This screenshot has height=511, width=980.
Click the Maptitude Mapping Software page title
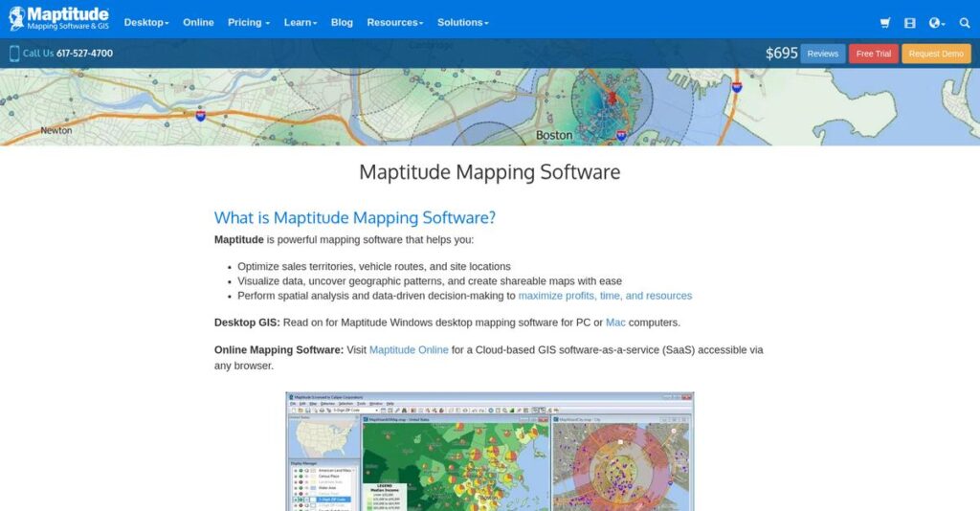click(x=489, y=172)
